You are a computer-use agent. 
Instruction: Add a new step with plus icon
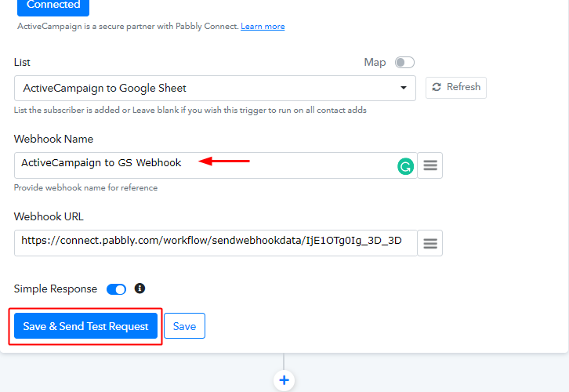pyautogui.click(x=284, y=380)
